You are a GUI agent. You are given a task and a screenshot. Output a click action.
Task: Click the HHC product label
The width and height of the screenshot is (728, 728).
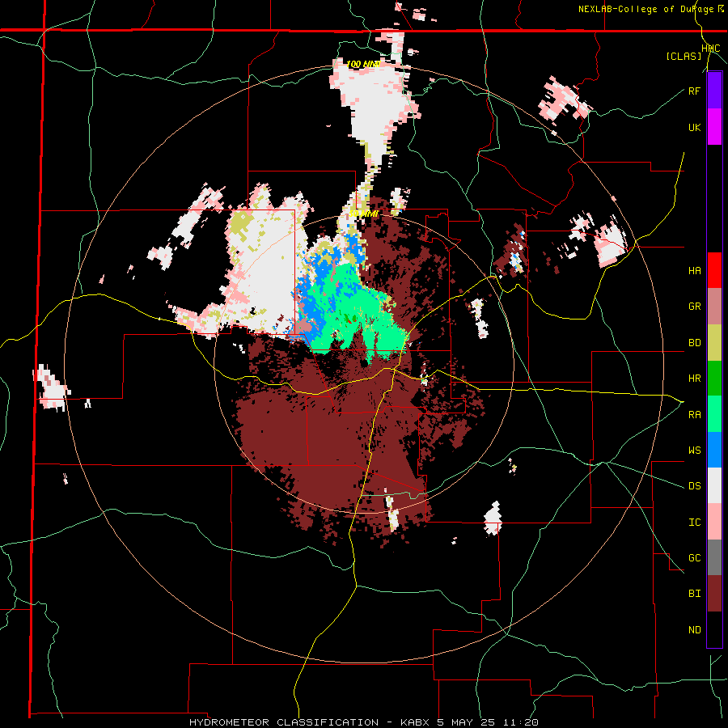711,49
